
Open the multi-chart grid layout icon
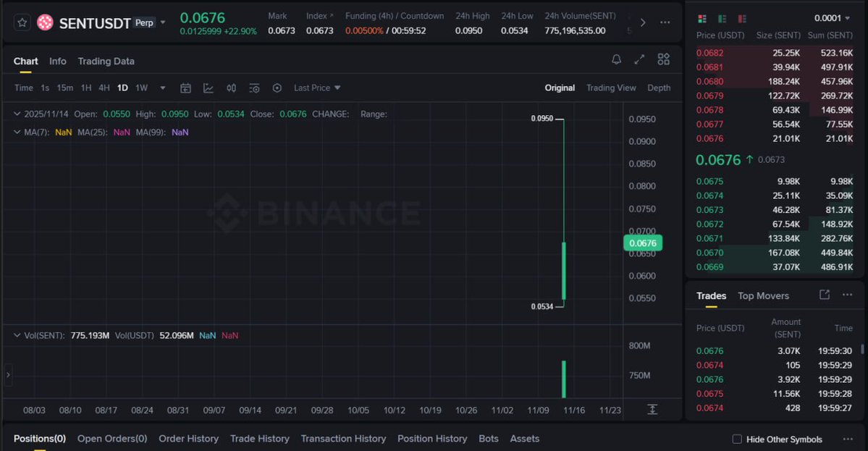[x=663, y=59]
